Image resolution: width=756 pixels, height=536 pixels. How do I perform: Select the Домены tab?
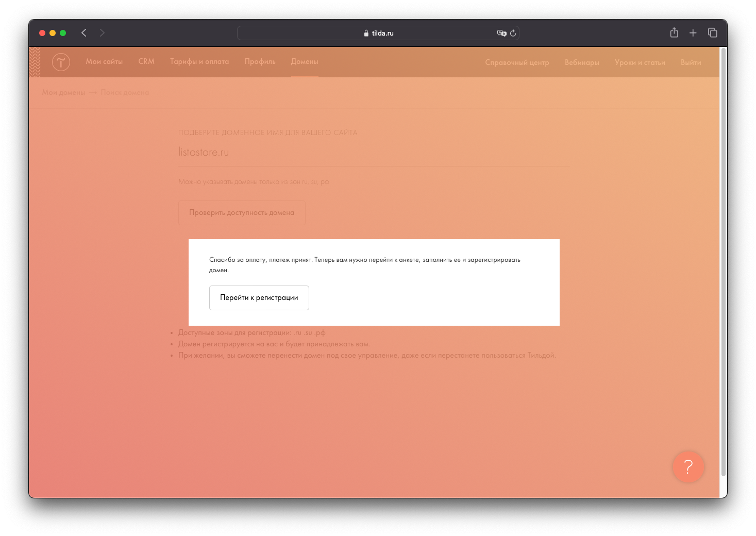click(305, 61)
